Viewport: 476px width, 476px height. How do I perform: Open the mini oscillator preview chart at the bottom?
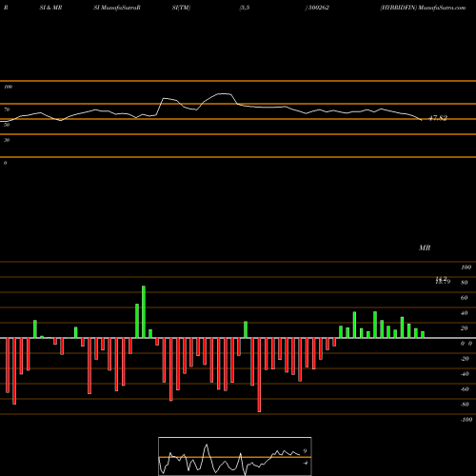(x=235, y=456)
